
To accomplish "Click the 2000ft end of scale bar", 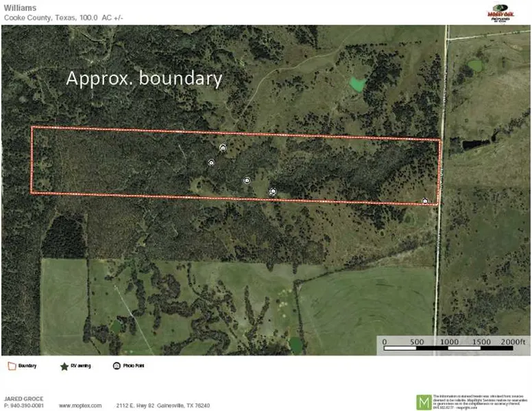I will pyautogui.click(x=513, y=341).
